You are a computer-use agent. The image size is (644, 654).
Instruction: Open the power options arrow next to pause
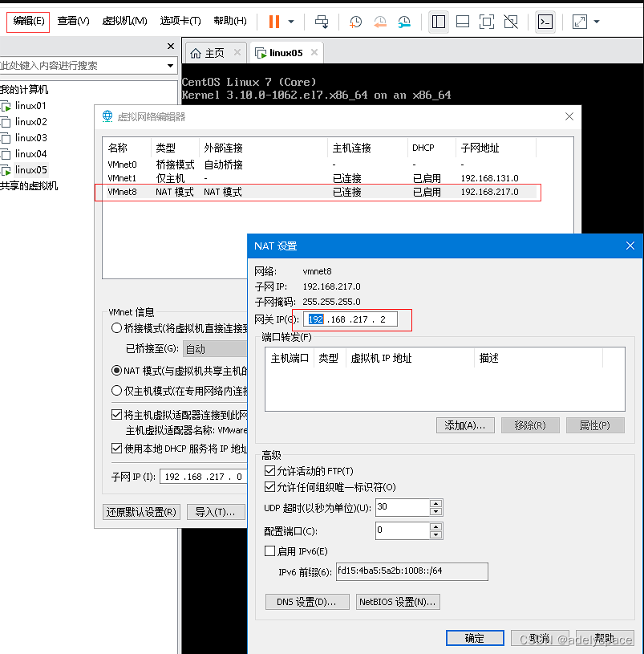pos(291,22)
